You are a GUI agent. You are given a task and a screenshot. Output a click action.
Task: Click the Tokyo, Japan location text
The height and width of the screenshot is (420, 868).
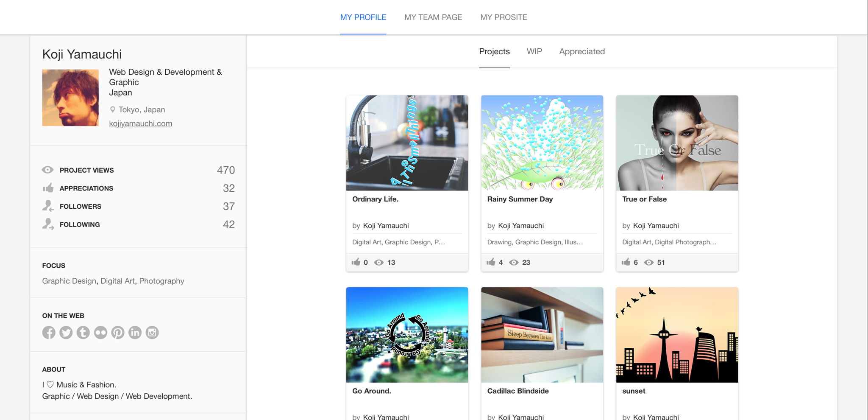point(142,109)
